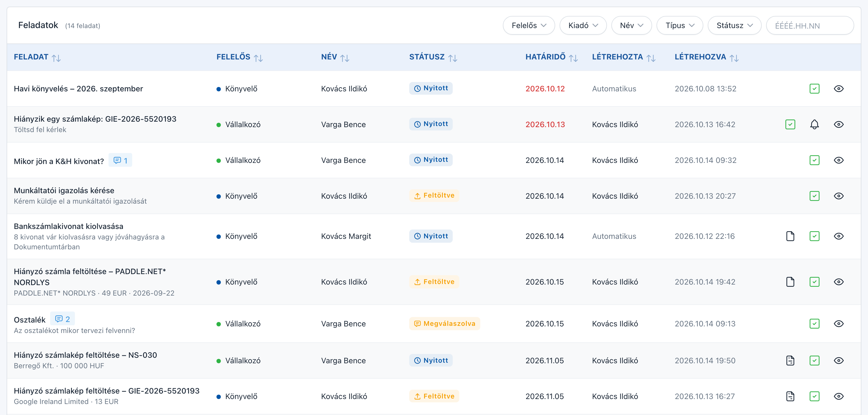The height and width of the screenshot is (415, 868).
Task: Sort by Felelős column arrows
Action: [259, 58]
